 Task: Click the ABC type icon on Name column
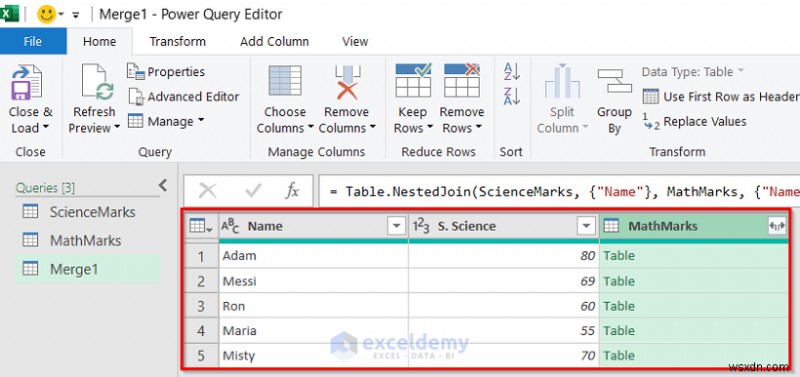click(230, 226)
